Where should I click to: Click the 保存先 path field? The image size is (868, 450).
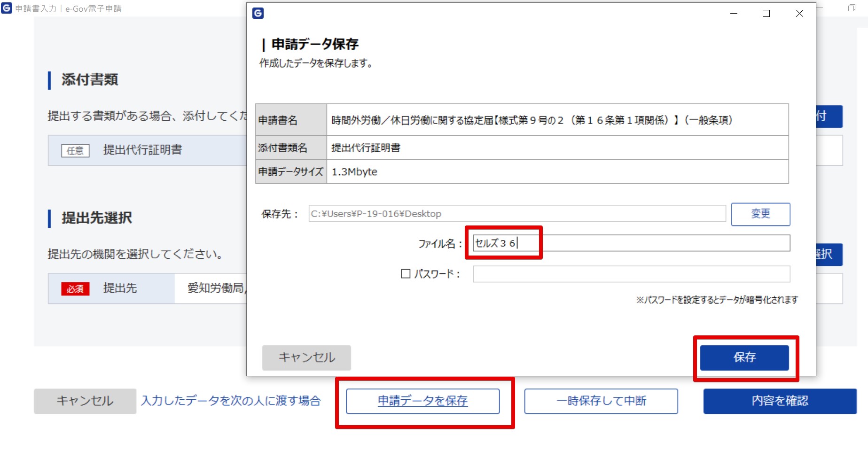[517, 214]
